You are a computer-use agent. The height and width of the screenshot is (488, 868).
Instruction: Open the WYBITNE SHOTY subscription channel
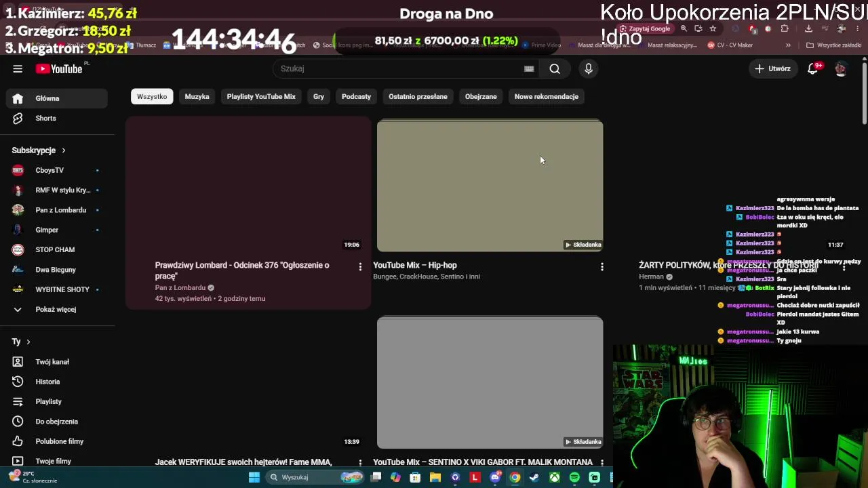[56, 289]
